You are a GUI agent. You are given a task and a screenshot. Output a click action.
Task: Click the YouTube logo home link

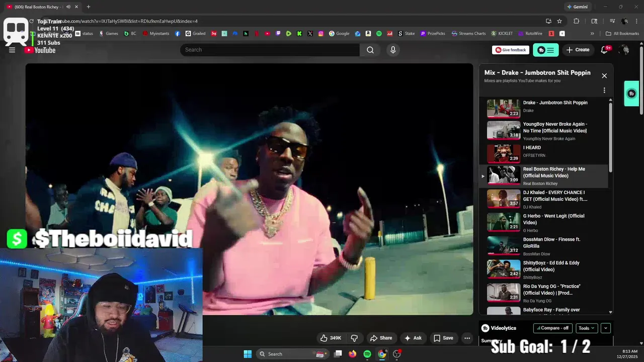tap(40, 50)
